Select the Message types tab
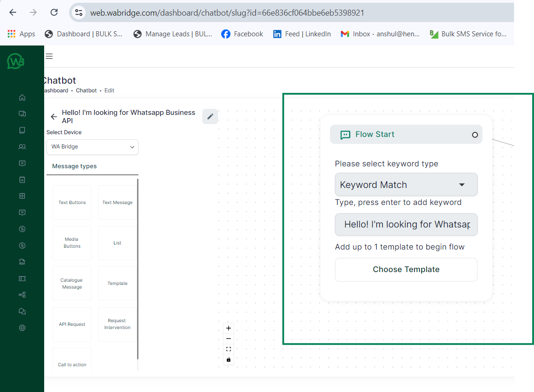Screen dimensions: 534x392 coord(75,166)
